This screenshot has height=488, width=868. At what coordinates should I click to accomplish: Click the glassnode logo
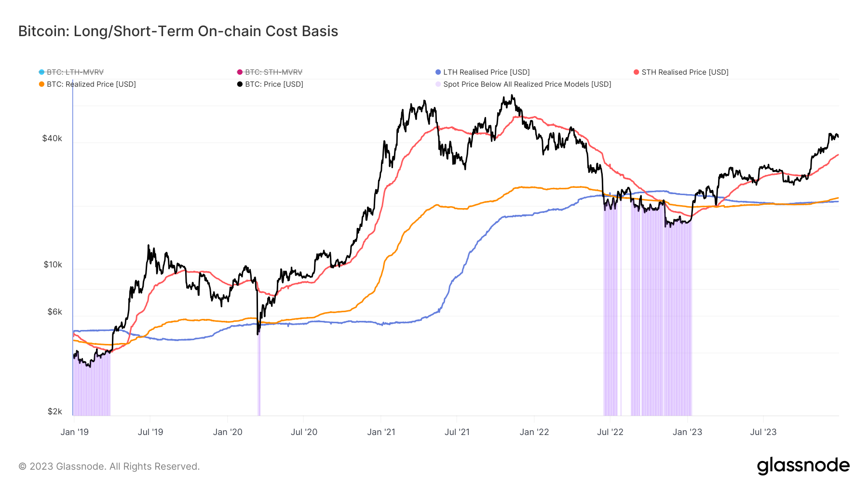(x=803, y=466)
